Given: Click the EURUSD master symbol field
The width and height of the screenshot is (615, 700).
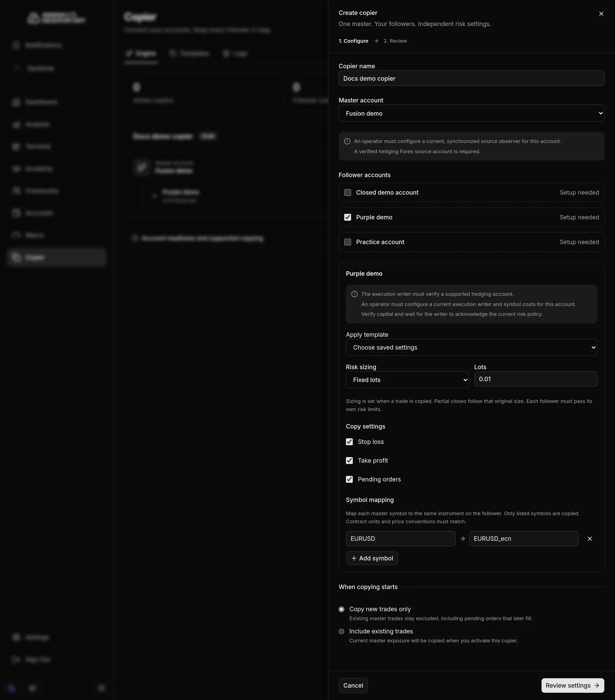Looking at the screenshot, I should (x=400, y=539).
